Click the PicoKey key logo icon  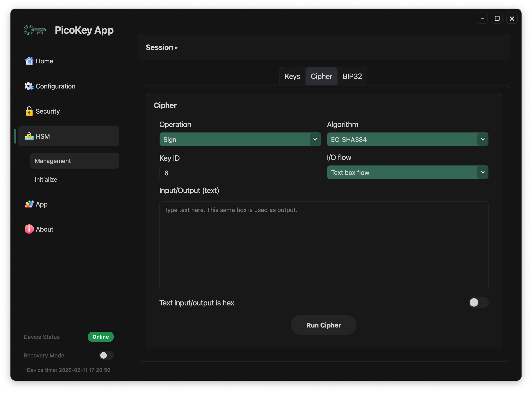[x=35, y=30]
